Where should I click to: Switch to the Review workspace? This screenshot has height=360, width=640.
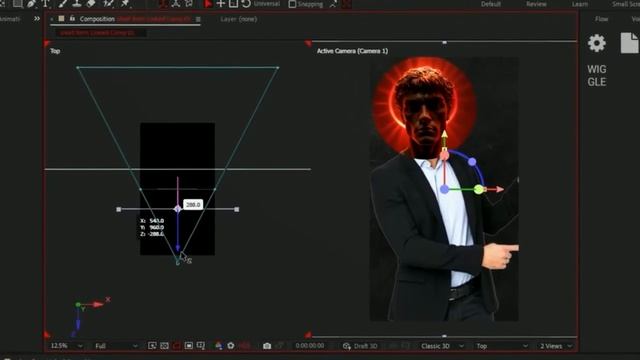pos(536,4)
